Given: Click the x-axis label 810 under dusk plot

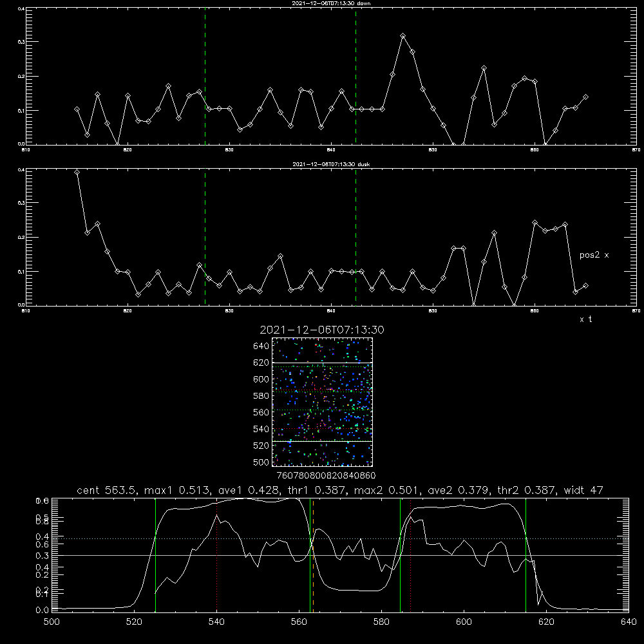Looking at the screenshot, I should [26, 311].
